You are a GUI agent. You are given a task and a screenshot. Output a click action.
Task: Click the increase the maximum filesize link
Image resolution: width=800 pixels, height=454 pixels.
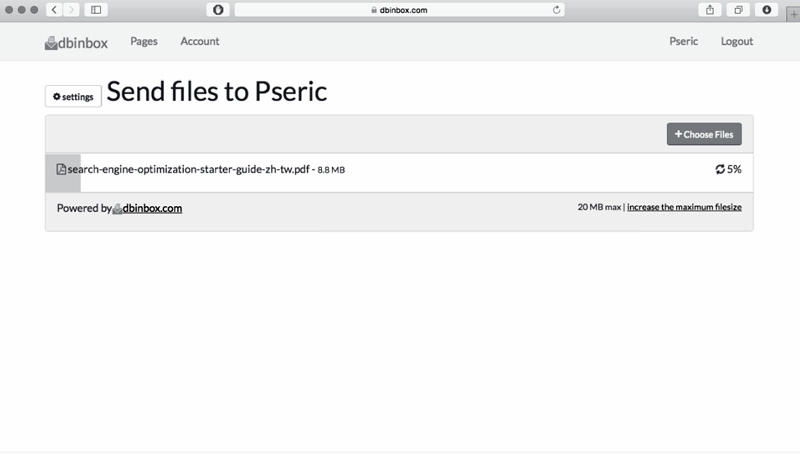[x=684, y=207]
